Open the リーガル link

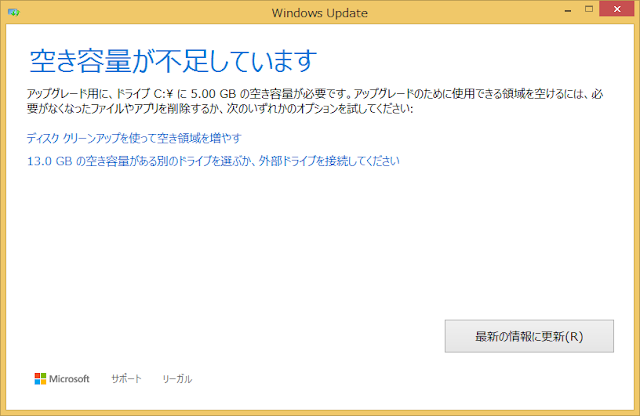pyautogui.click(x=177, y=379)
